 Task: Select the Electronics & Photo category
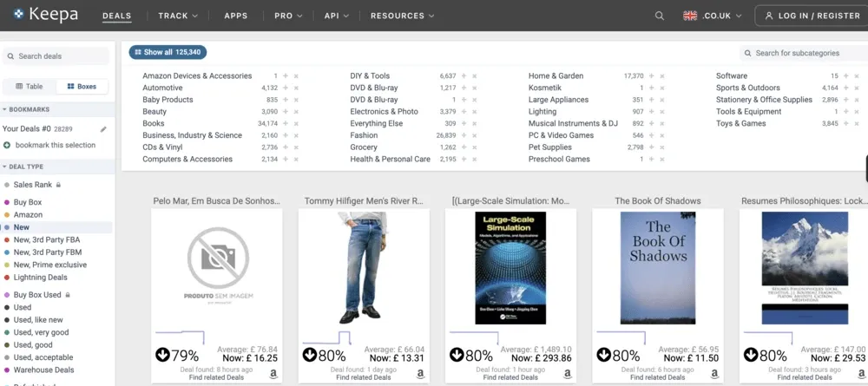pos(384,112)
